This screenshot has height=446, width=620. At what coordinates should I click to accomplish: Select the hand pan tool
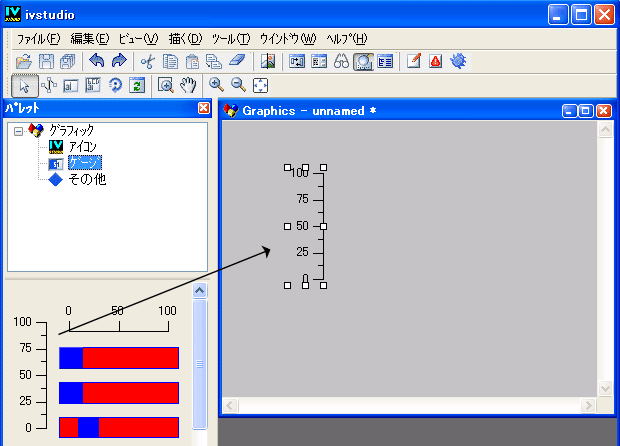187,86
